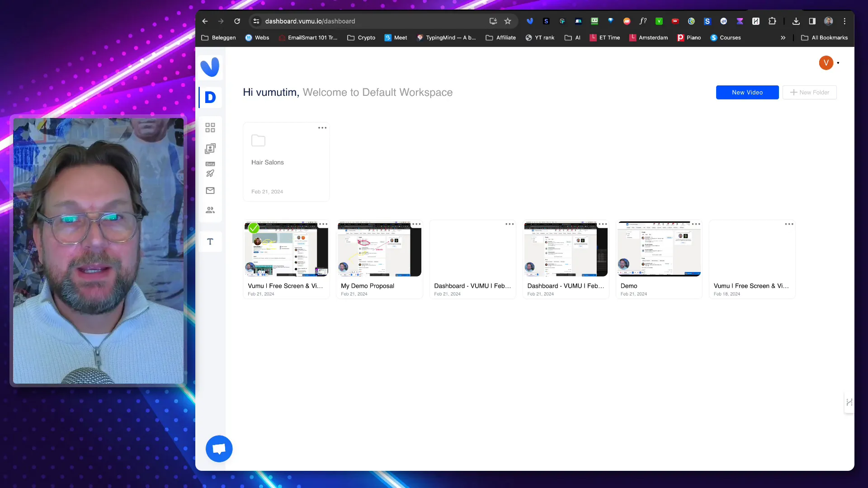Open options for Feb 18 Vumu video
The width and height of the screenshot is (868, 488).
(789, 224)
